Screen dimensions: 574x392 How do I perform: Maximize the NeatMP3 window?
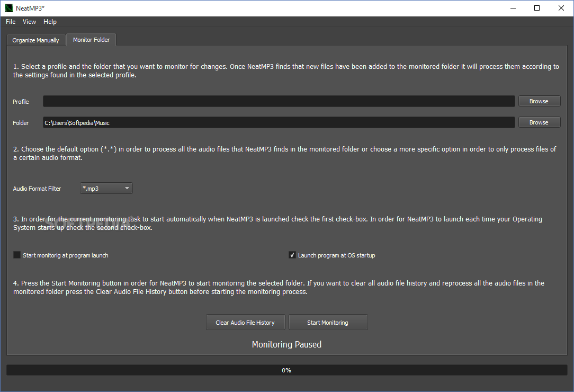(x=536, y=8)
